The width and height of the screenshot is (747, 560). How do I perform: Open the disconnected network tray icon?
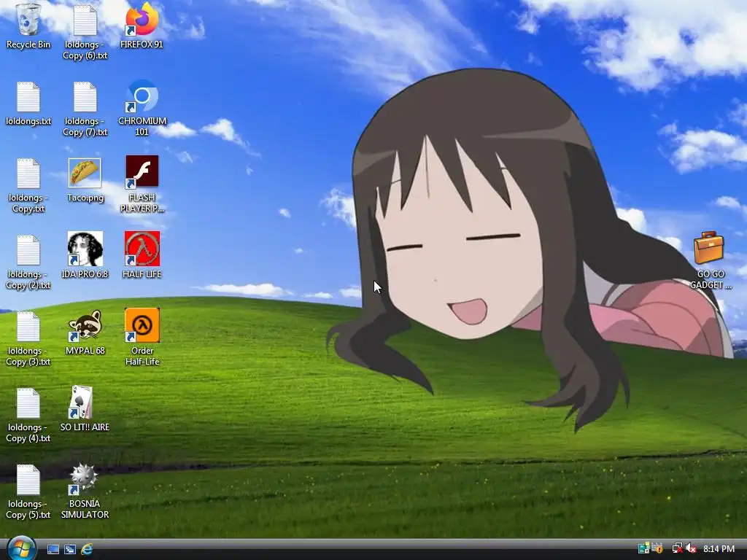[x=677, y=548]
